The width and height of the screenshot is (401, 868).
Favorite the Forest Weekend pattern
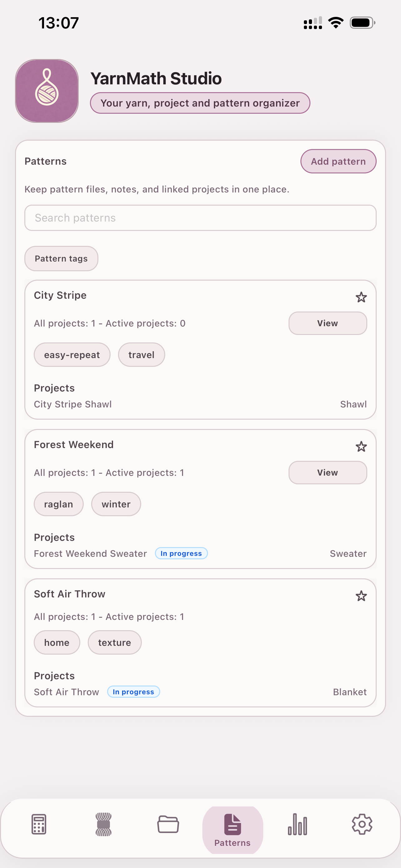pyautogui.click(x=361, y=446)
